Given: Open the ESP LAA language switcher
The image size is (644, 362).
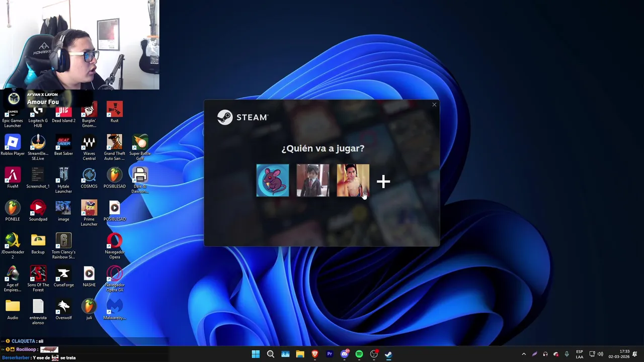Looking at the screenshot, I should 580,354.
